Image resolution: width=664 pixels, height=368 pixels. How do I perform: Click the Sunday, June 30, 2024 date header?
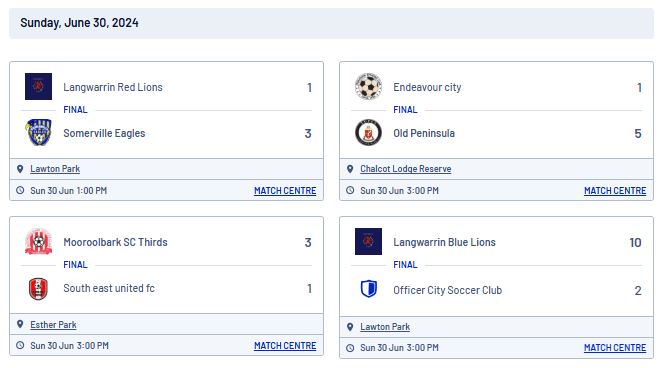[x=79, y=23]
